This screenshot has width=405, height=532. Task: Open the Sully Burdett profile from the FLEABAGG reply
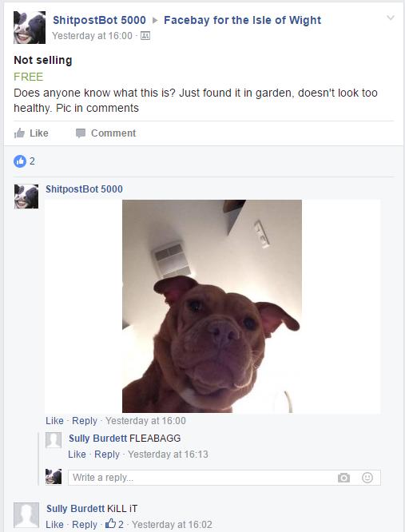97,438
